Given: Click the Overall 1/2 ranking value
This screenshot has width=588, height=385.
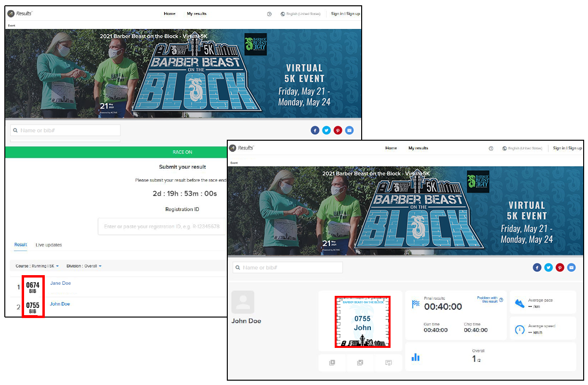Looking at the screenshot, I should coord(476,359).
